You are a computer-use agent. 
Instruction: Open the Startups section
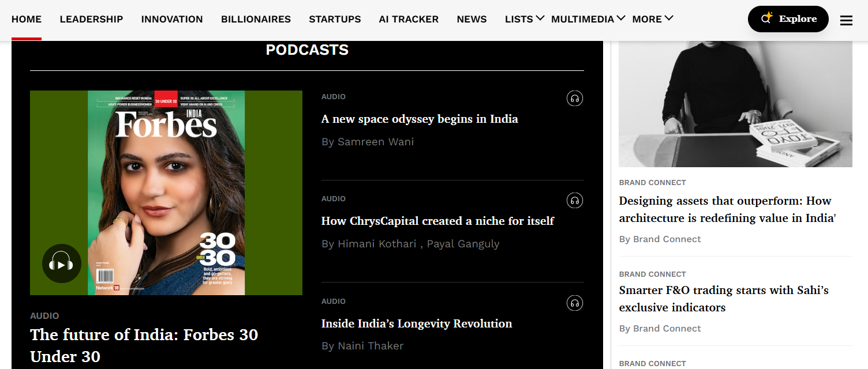(x=335, y=19)
